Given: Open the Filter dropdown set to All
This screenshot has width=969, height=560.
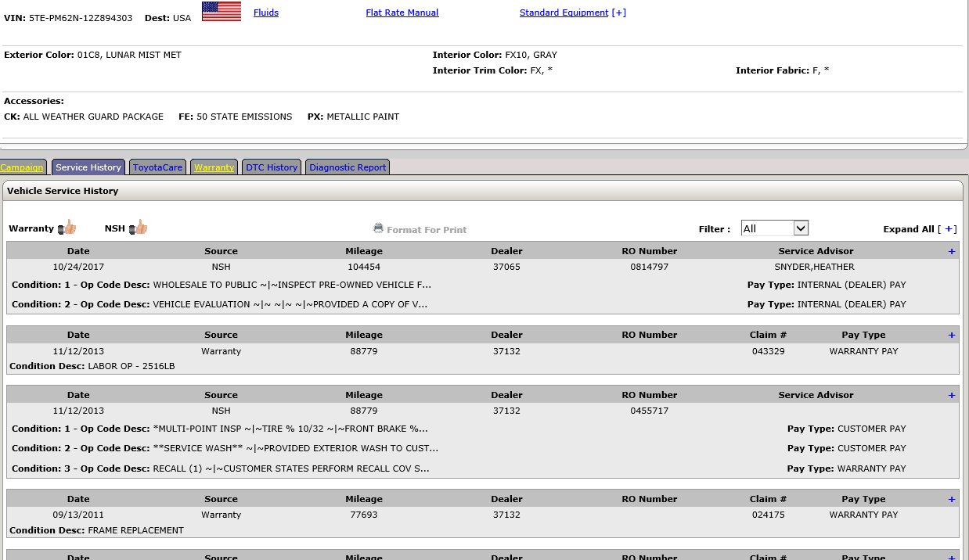Looking at the screenshot, I should [774, 228].
